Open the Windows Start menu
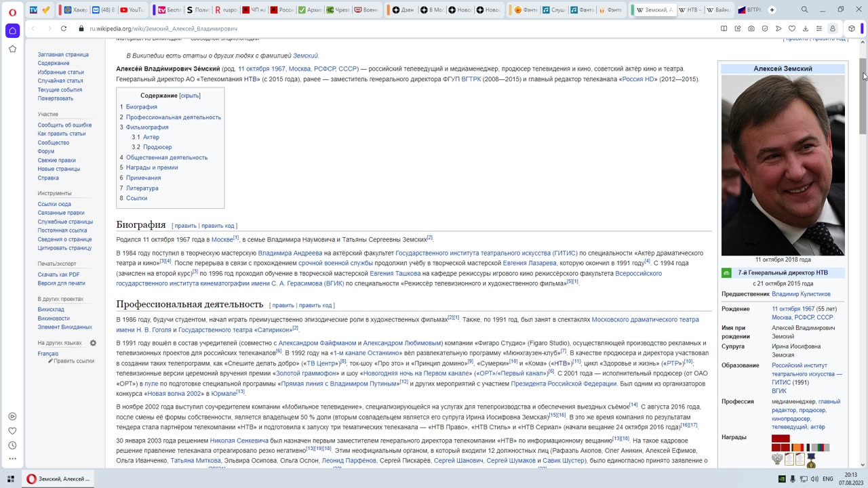Screen dimensions: 868x488 [x=11, y=479]
